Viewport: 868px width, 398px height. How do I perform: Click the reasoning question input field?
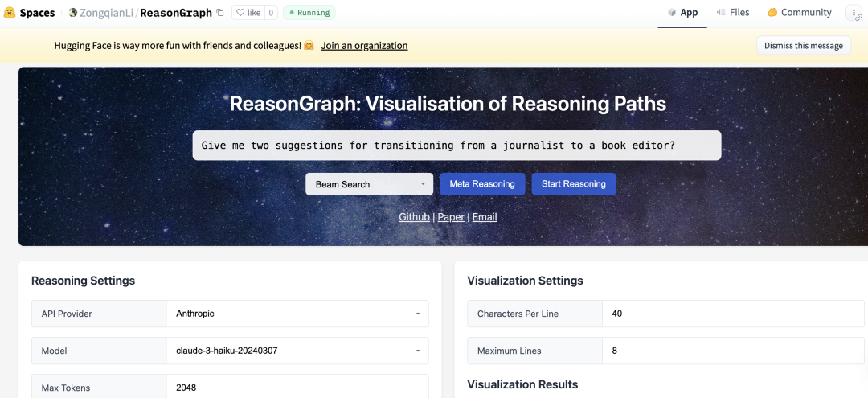coord(457,146)
